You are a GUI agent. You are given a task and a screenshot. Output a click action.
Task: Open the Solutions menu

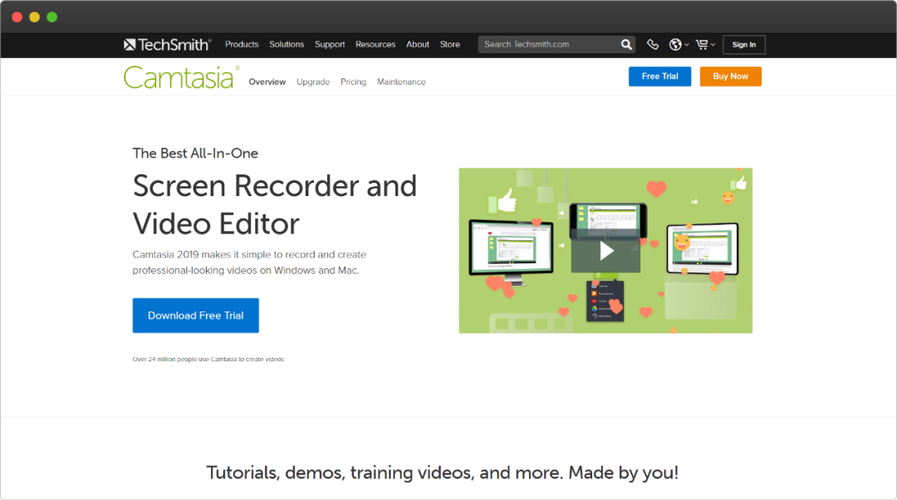pos(286,45)
